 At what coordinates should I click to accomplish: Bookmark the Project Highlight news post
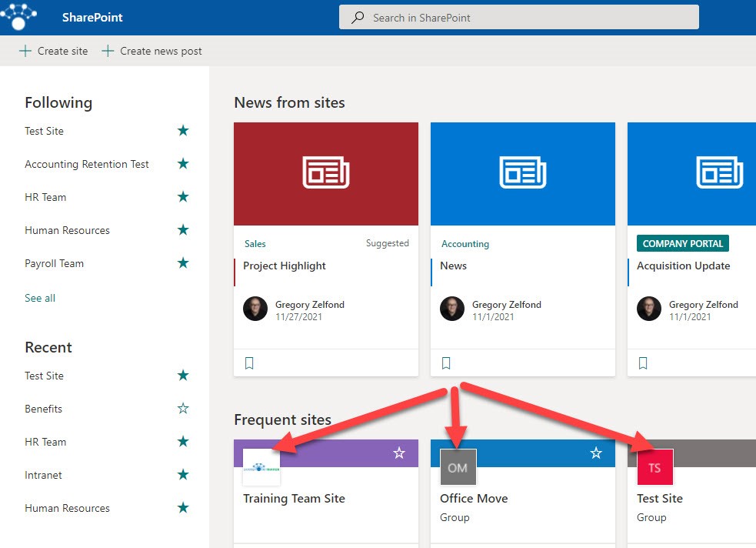[x=249, y=363]
